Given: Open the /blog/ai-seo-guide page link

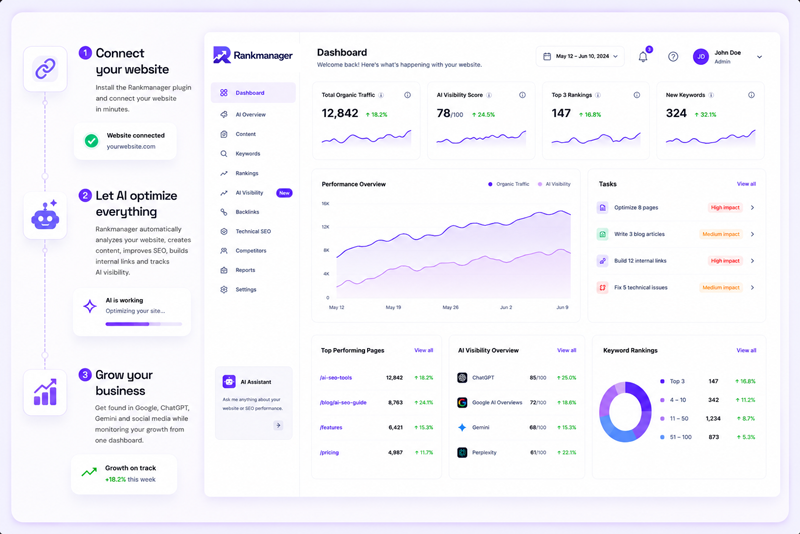Looking at the screenshot, I should click(343, 402).
